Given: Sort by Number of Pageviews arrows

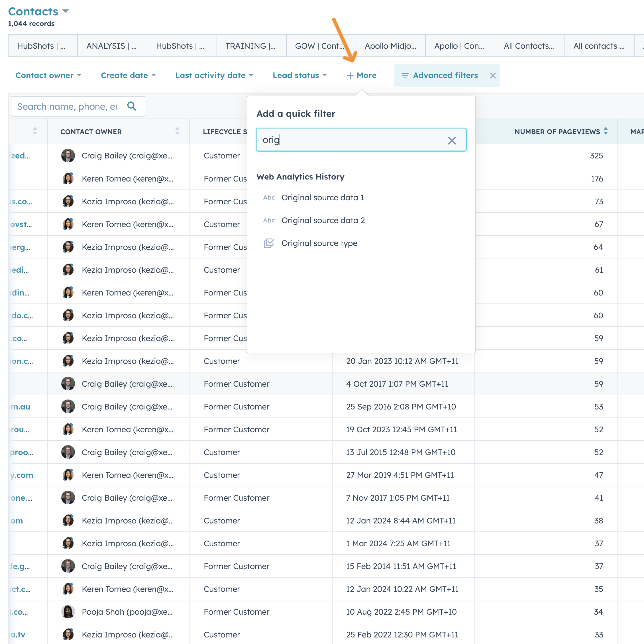Looking at the screenshot, I should pos(605,131).
